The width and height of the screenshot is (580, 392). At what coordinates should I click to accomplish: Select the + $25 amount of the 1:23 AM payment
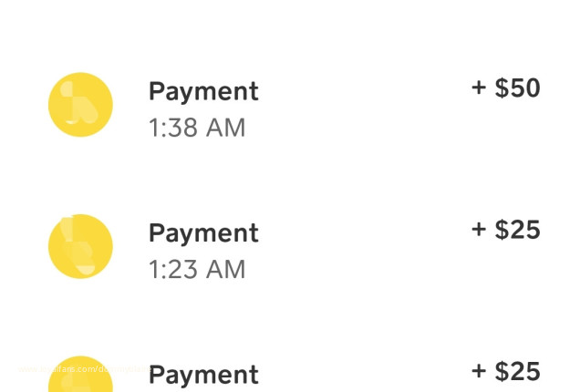point(506,230)
